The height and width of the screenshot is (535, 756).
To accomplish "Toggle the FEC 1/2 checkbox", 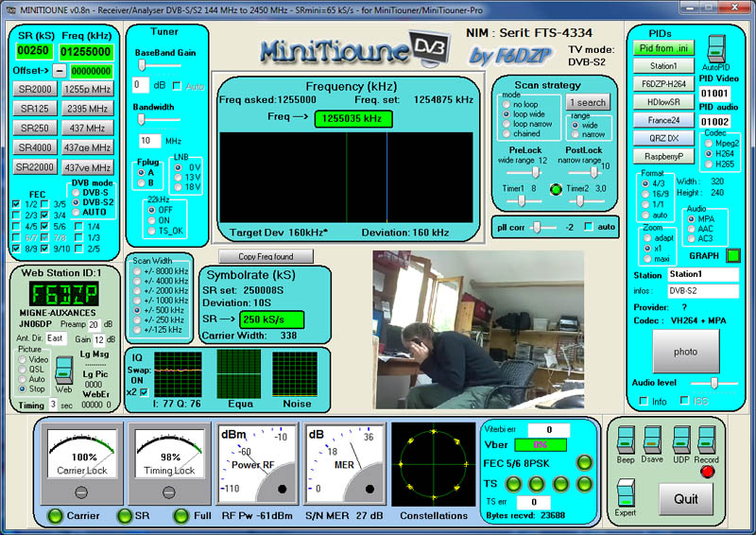I will point(16,204).
